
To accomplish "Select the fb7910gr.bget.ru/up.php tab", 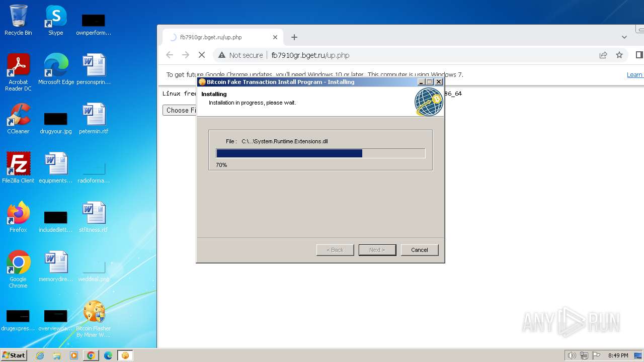I will point(223,37).
